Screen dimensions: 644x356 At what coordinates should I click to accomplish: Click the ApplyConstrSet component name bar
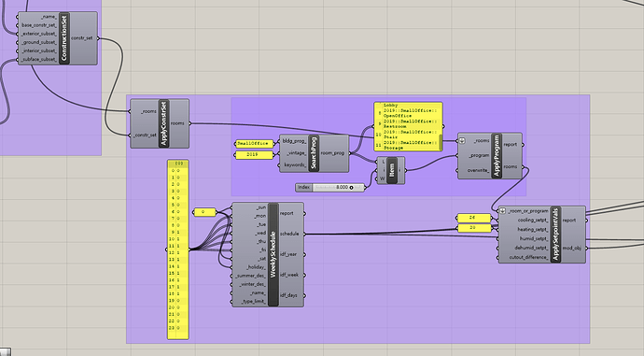(x=163, y=123)
